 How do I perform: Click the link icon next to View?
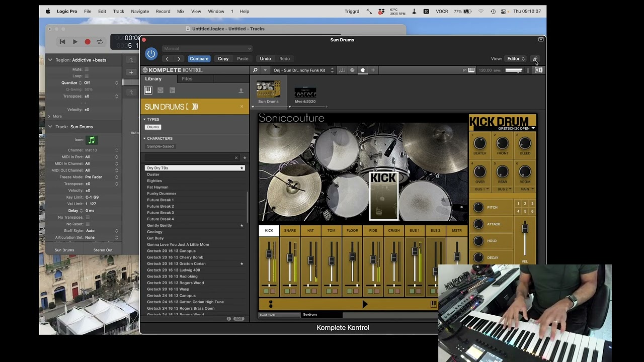coord(535,59)
